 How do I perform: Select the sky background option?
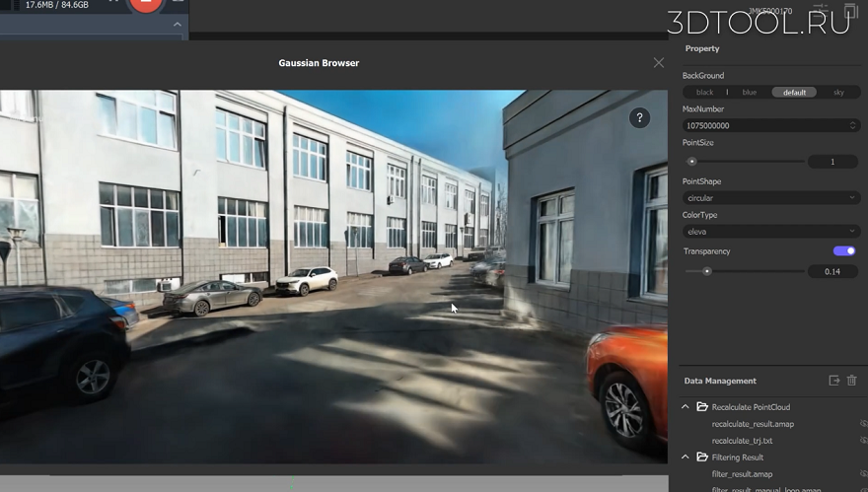pyautogui.click(x=838, y=93)
